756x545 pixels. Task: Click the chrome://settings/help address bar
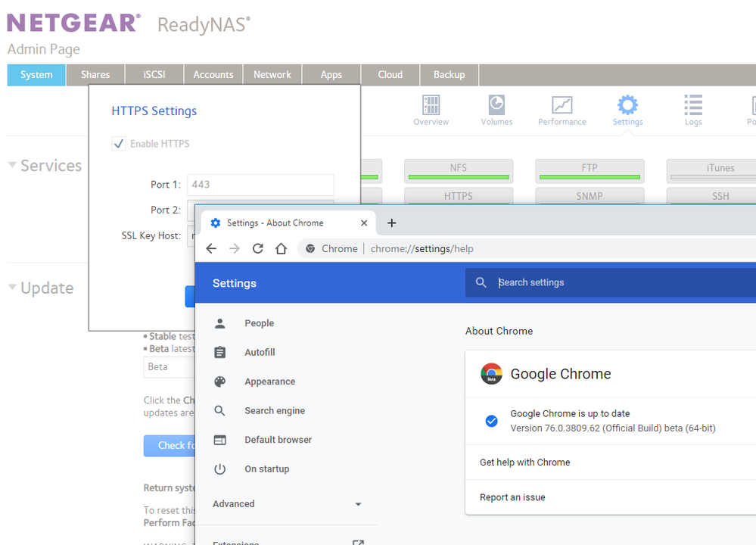422,249
